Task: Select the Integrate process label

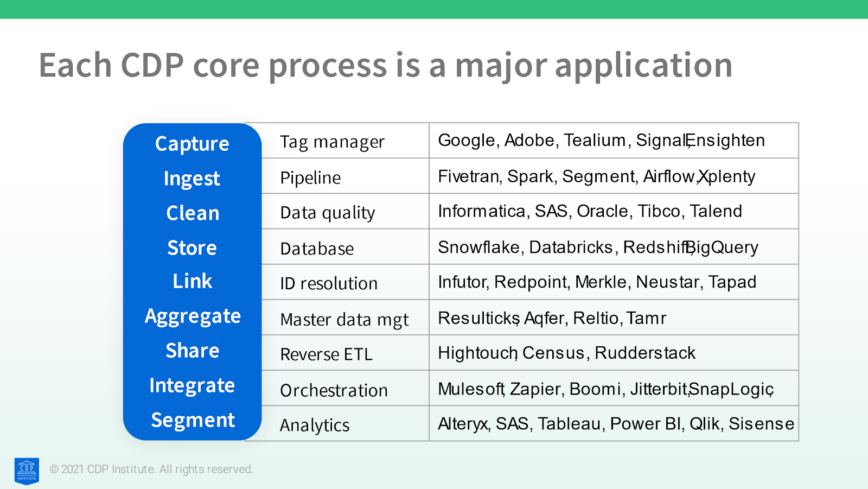Action: coord(192,385)
